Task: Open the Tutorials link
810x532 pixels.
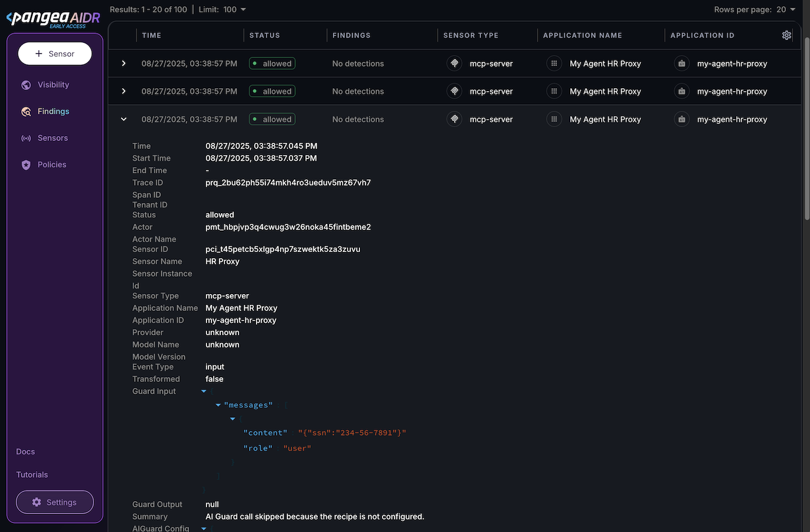Action: [x=32, y=475]
